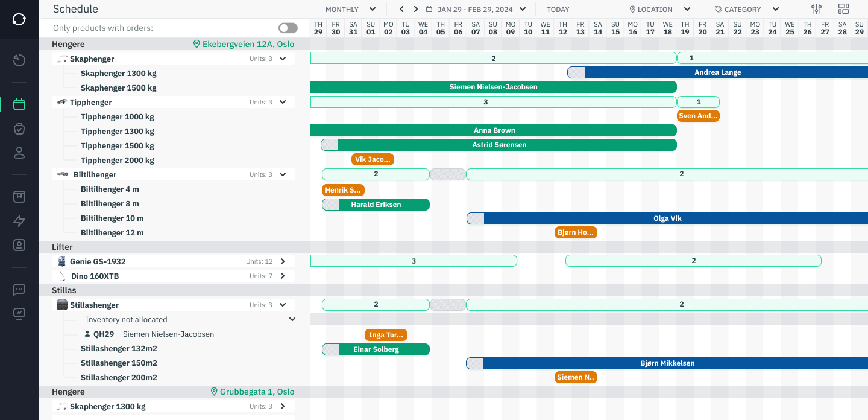
Task: Collapse Inventory not allocated section
Action: pyautogui.click(x=292, y=319)
